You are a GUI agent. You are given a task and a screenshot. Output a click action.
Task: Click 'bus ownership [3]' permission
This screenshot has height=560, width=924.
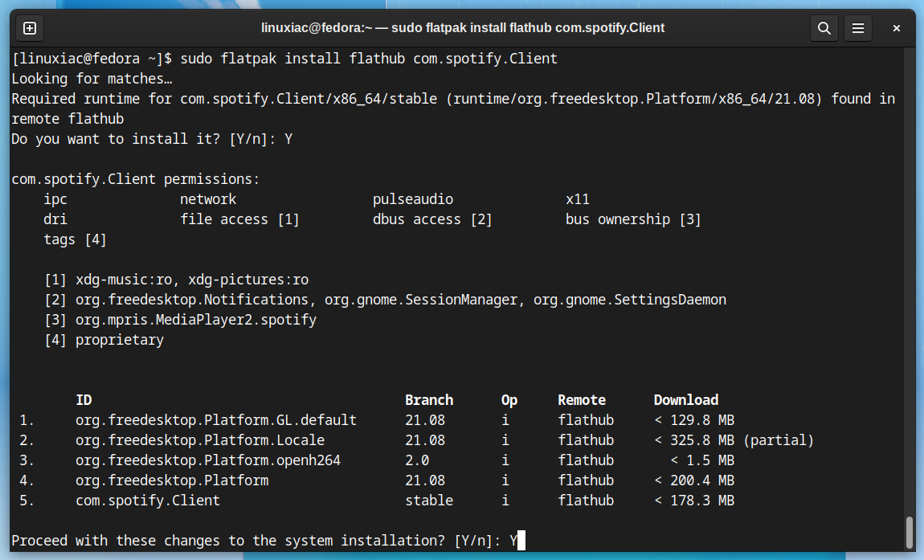click(633, 219)
